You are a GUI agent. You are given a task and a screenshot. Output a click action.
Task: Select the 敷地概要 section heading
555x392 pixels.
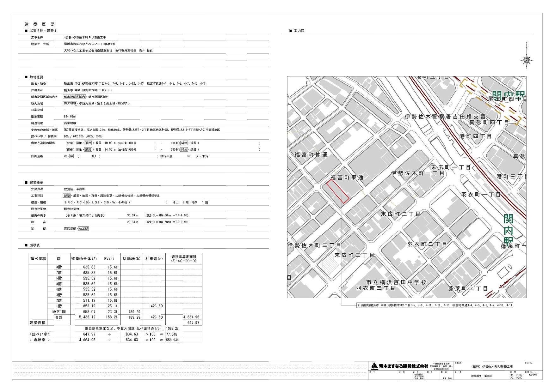(36, 77)
